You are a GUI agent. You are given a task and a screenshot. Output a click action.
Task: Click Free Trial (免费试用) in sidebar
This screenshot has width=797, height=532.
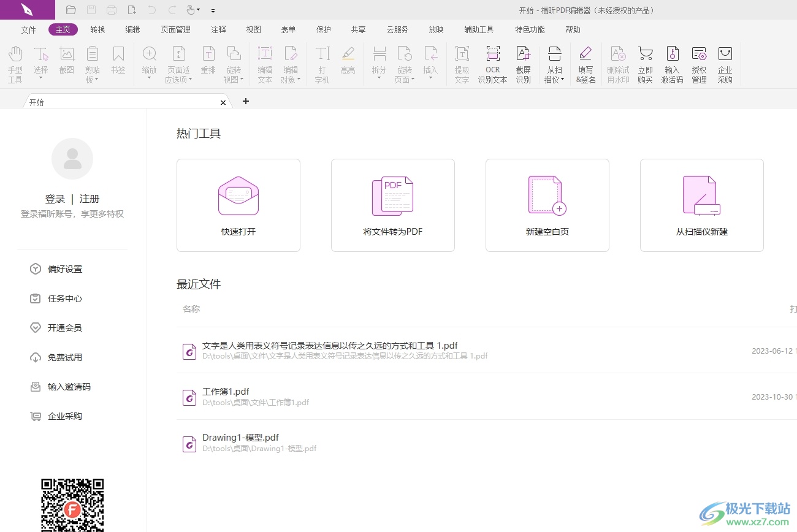pos(56,357)
